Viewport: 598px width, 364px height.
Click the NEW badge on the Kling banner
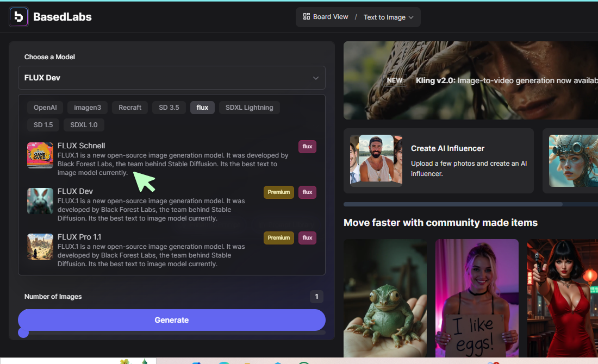click(x=394, y=80)
